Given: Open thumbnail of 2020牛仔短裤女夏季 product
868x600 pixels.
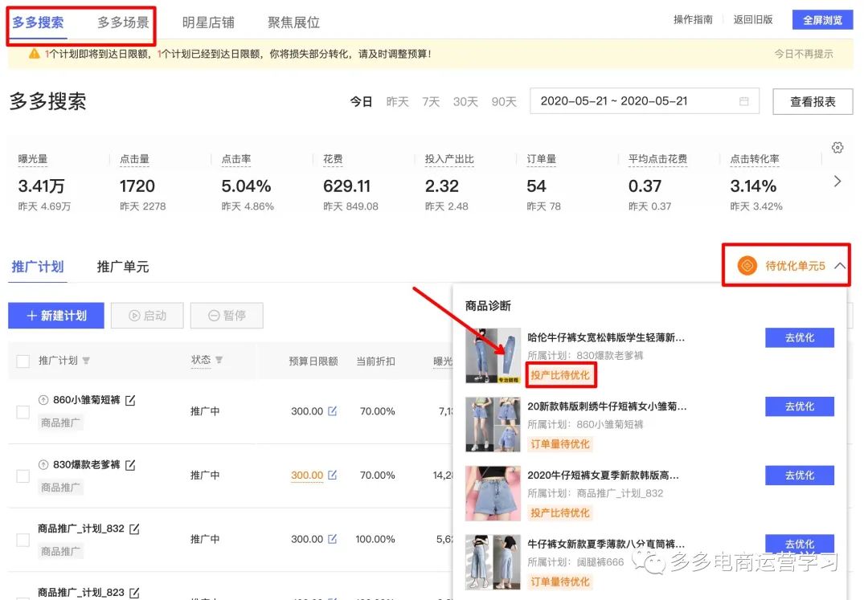Looking at the screenshot, I should coord(493,493).
